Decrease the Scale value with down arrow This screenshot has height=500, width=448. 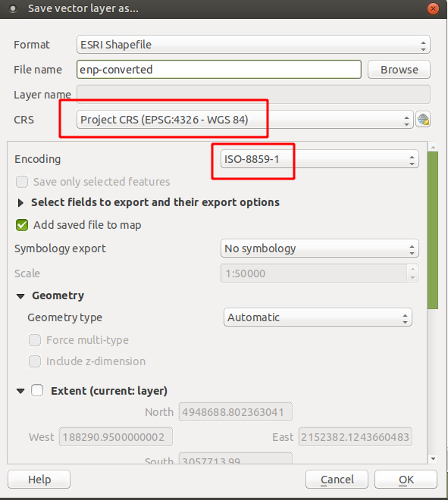coord(412,277)
